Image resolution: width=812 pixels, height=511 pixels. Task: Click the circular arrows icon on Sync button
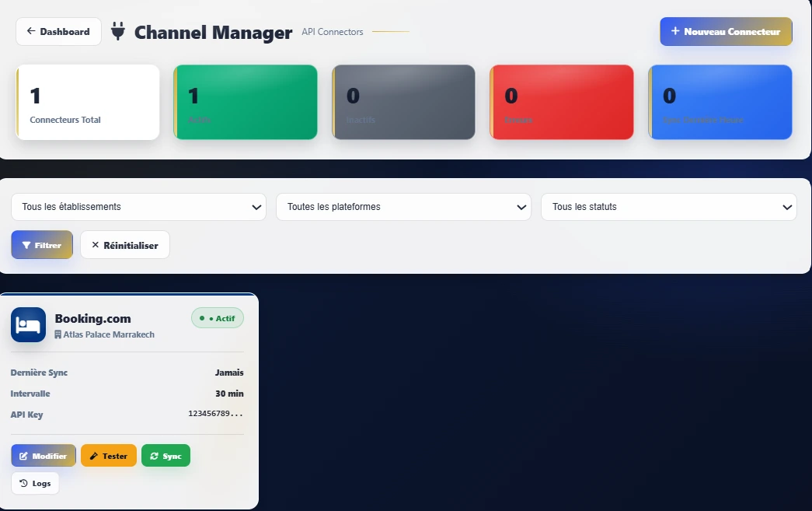pos(155,455)
